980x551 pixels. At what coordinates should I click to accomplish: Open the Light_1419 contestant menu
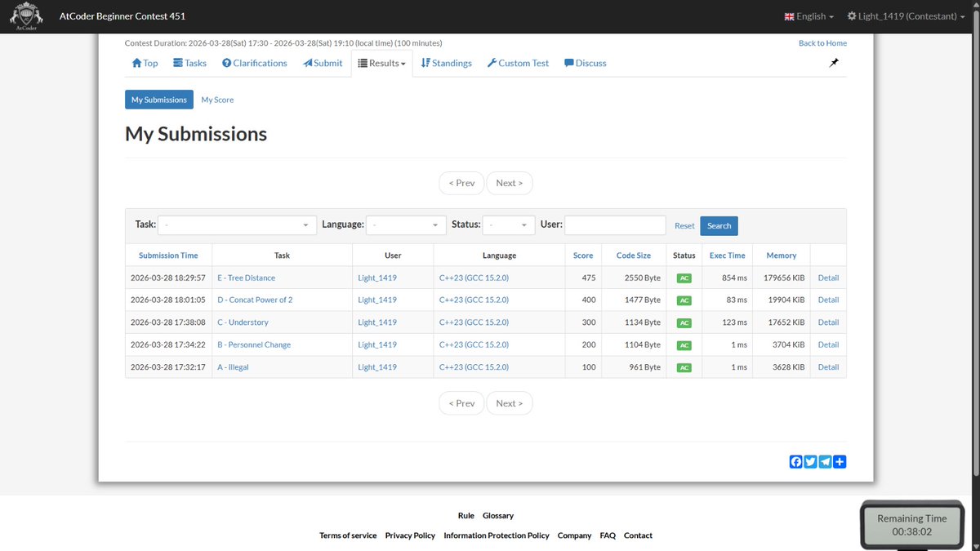[x=906, y=16]
